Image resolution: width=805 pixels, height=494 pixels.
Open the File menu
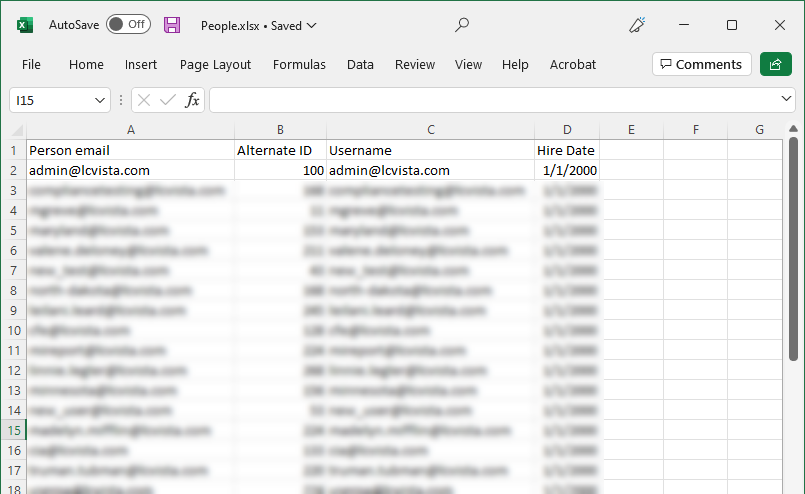coord(31,64)
